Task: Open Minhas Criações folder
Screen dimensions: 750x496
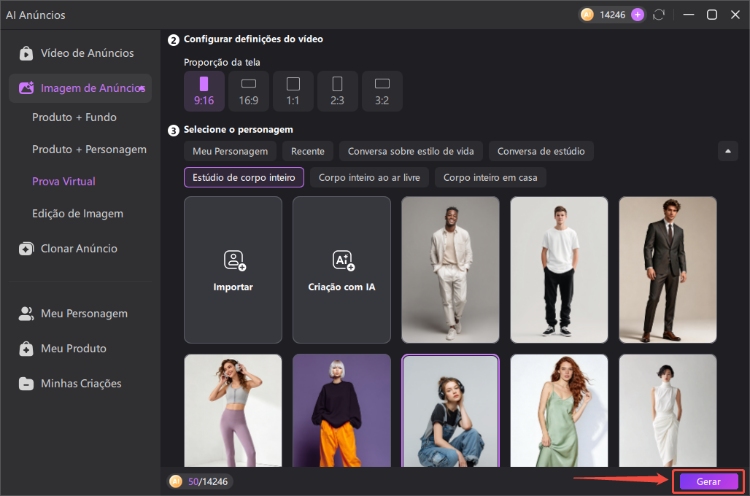Action: (x=80, y=383)
